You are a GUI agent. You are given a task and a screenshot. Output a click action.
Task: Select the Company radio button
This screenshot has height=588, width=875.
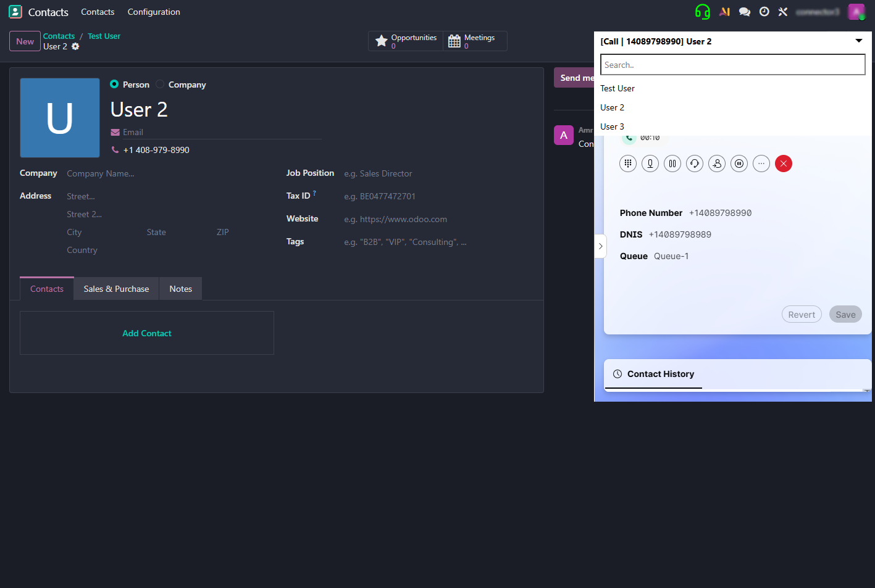click(x=159, y=85)
